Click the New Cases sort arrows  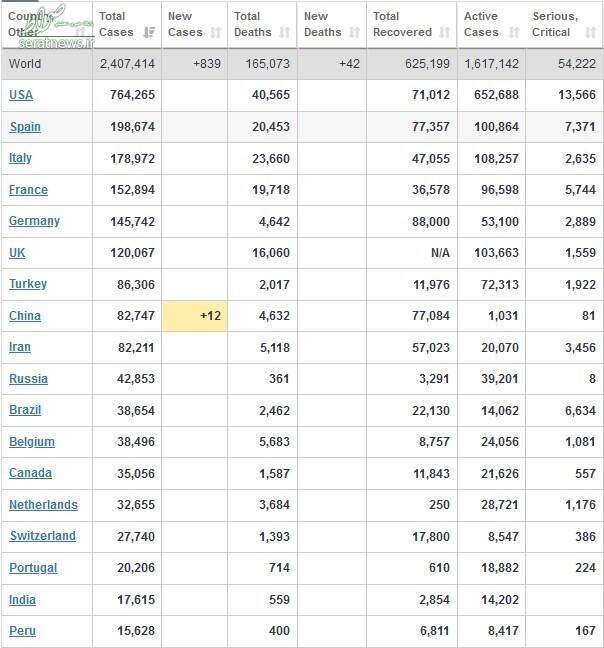pos(216,32)
